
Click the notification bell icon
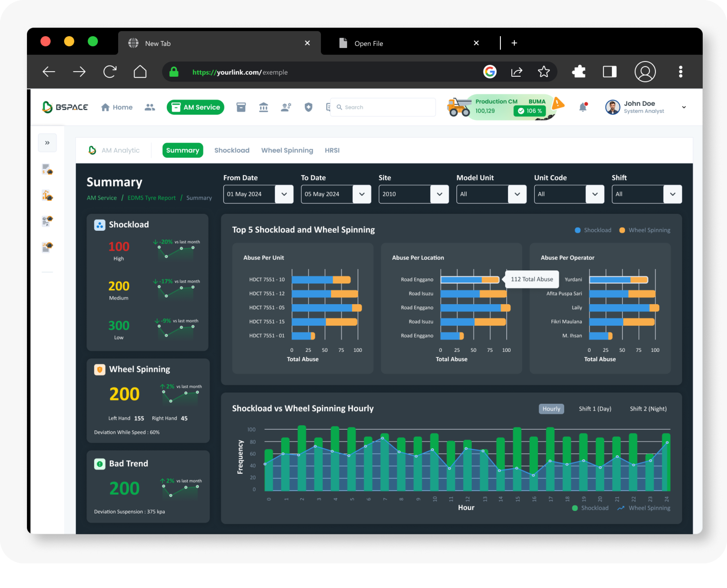click(583, 107)
